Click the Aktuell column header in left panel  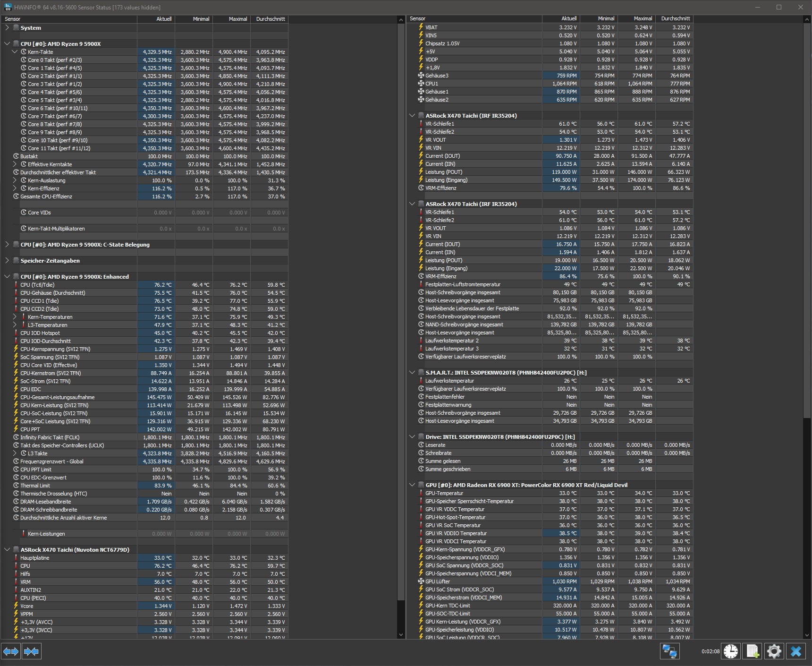pos(156,19)
